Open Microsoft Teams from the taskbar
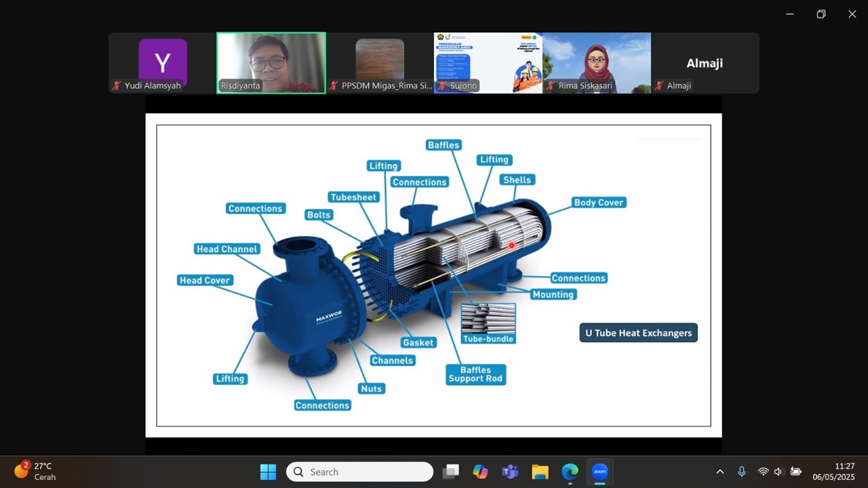This screenshot has height=488, width=868. [x=510, y=472]
